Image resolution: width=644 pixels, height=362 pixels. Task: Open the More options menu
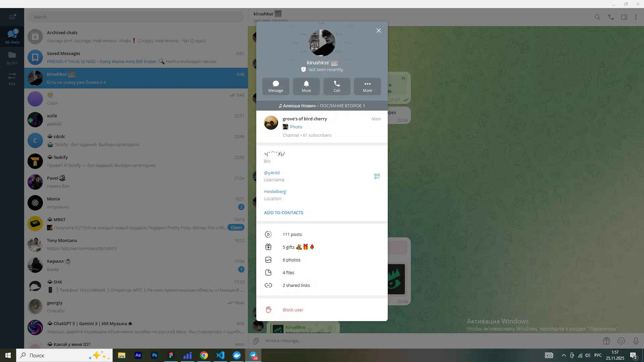pos(367,86)
